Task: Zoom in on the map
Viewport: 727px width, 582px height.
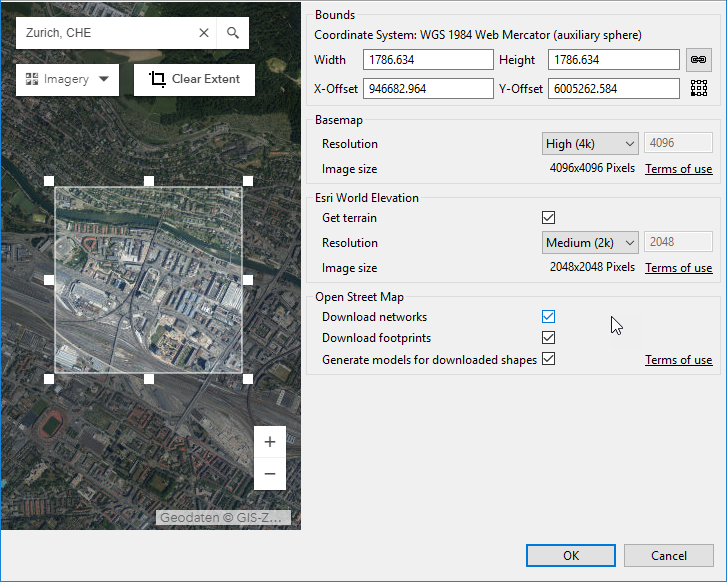Action: [270, 442]
